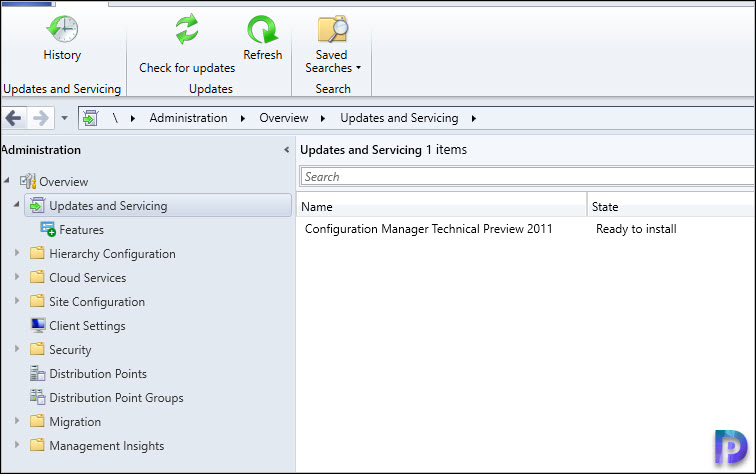Image resolution: width=756 pixels, height=474 pixels.
Task: Click the Client Settings monitor icon
Action: [x=38, y=325]
